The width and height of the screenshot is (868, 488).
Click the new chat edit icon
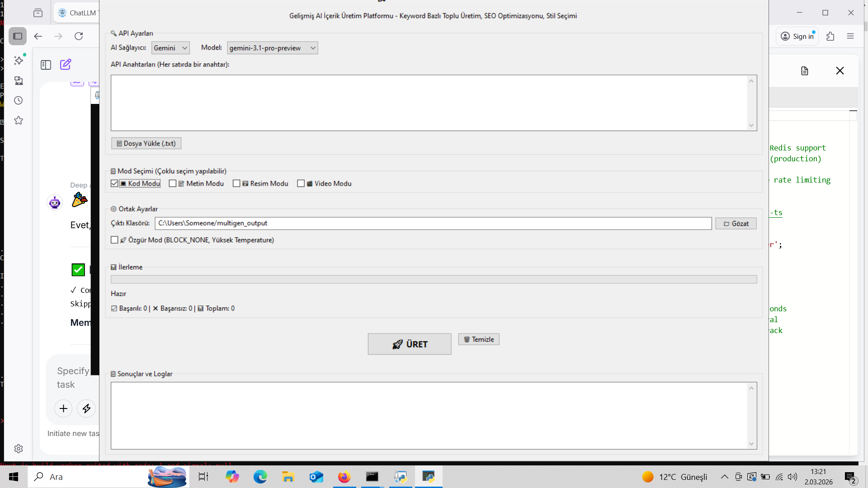[66, 64]
